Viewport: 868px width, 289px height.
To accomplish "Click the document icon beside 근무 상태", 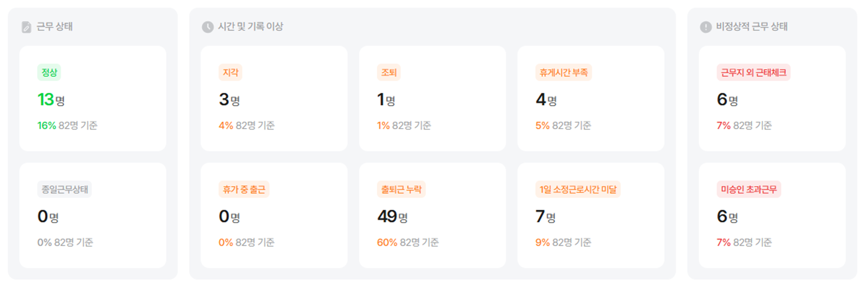I will coord(26,27).
